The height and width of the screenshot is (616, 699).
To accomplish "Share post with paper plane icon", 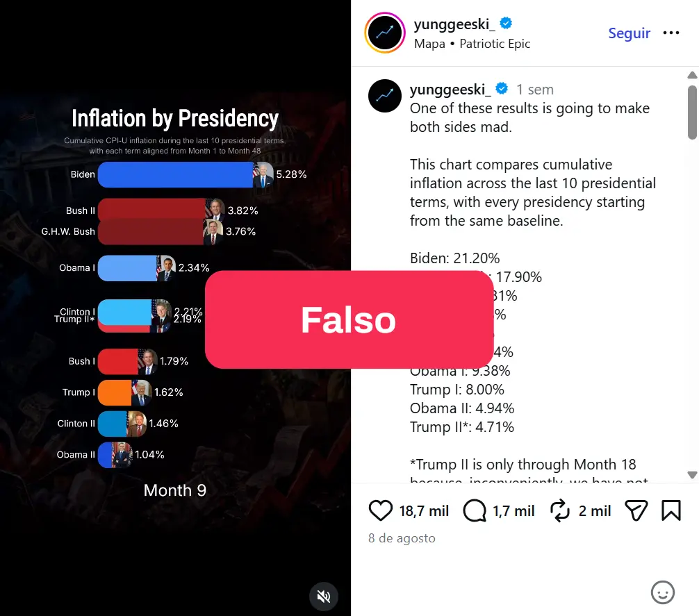I will 636,510.
